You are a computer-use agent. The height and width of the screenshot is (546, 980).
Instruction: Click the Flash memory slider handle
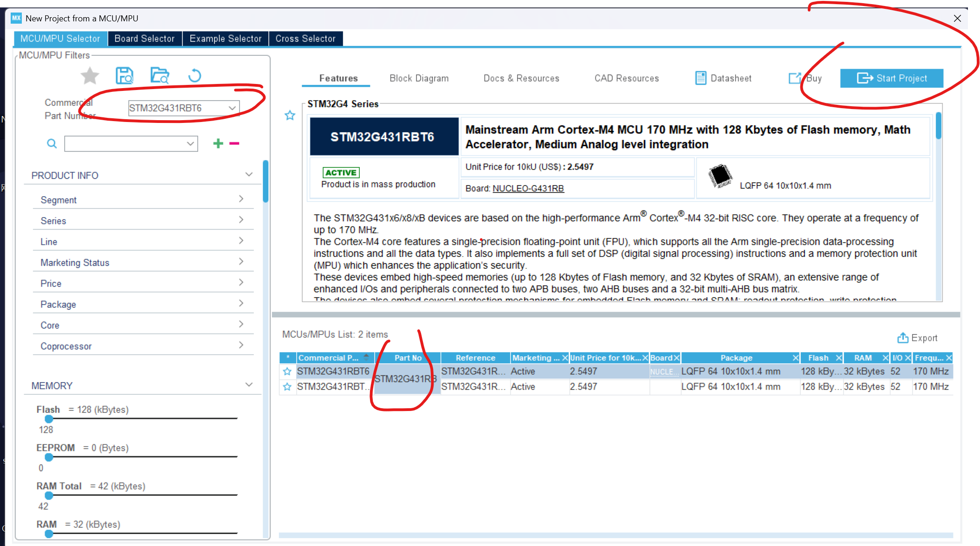pyautogui.click(x=49, y=419)
